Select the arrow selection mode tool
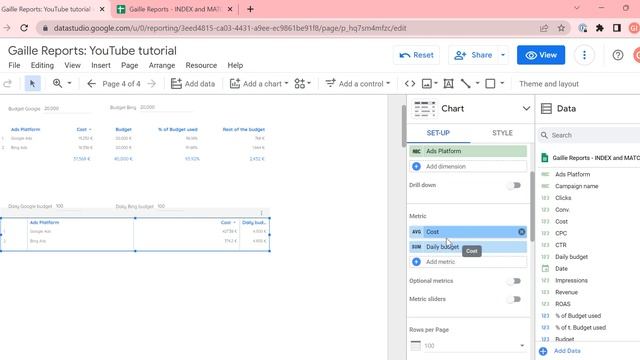Image resolution: width=640 pixels, height=360 pixels. pos(33,84)
